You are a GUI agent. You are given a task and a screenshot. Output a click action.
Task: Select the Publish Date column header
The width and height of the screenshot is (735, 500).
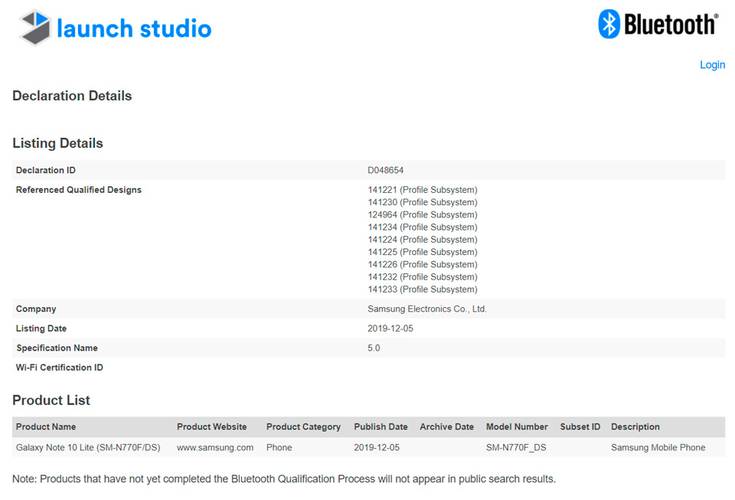(x=381, y=426)
